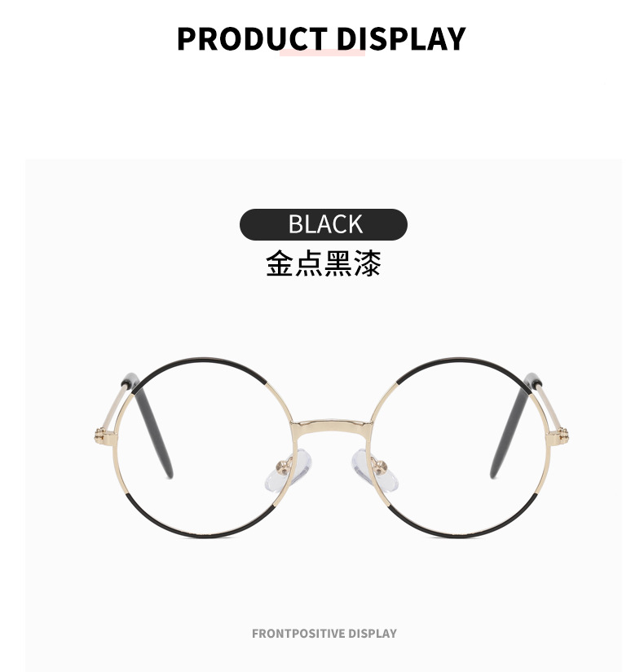This screenshot has width=644, height=672.
Task: Click the left gold hinge screw
Action: 99,436
